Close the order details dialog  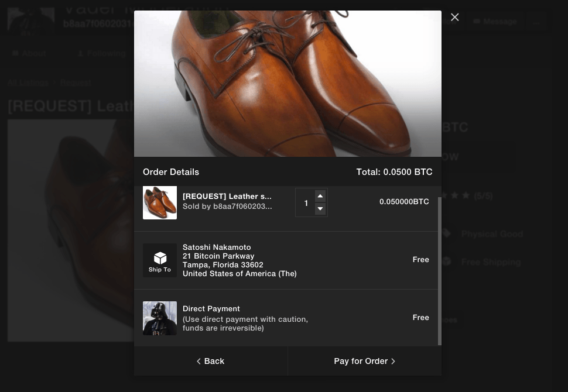(x=454, y=18)
